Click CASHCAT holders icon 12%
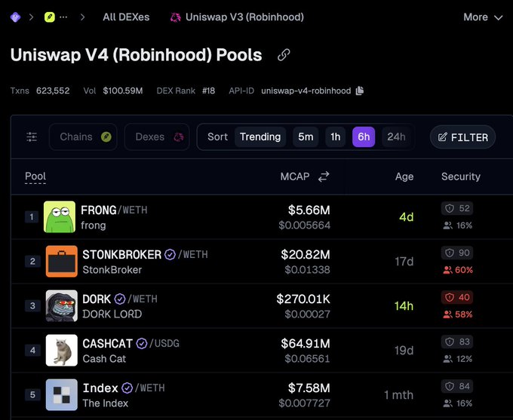Image resolution: width=513 pixels, height=420 pixels. (447, 359)
